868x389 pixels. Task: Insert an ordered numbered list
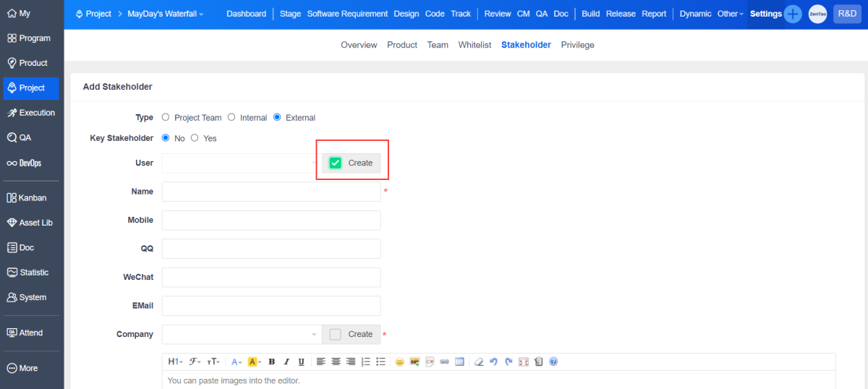(365, 362)
